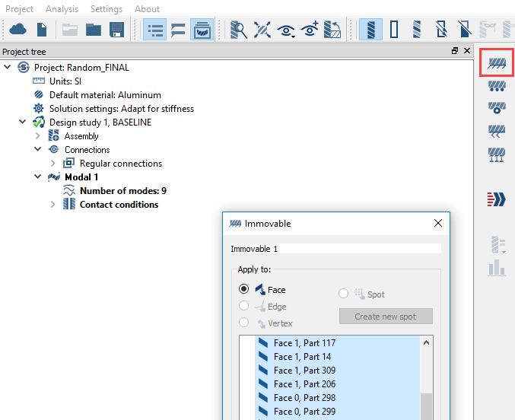Expand Regular connections node
This screenshot has height=420, width=515.
52,164
